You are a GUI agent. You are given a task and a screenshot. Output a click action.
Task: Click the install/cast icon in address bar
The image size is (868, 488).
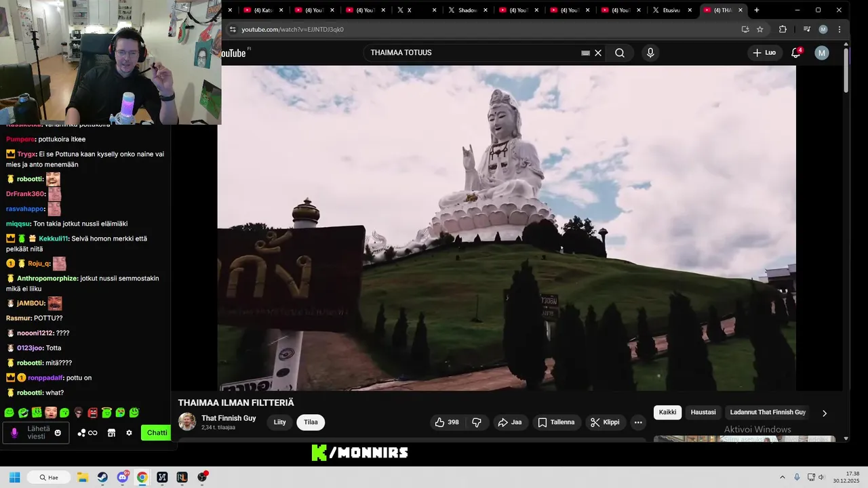pyautogui.click(x=745, y=29)
